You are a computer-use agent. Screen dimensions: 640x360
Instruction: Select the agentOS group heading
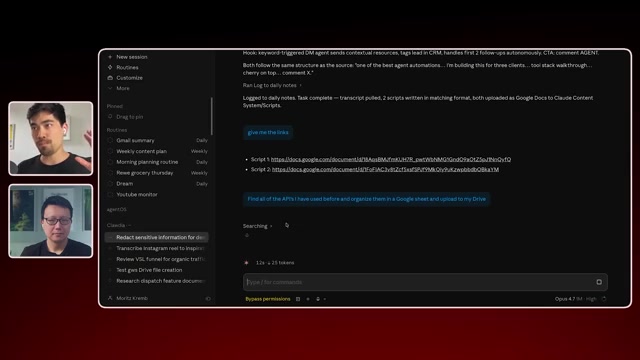click(117, 209)
